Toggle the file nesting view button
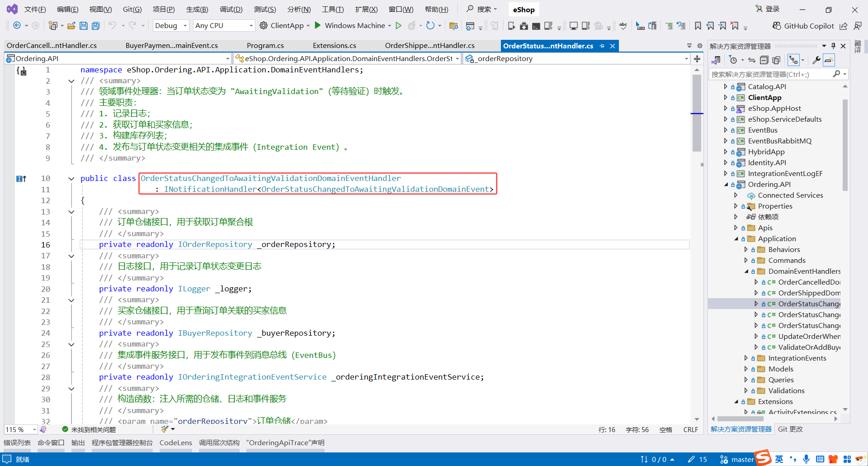 coord(793,60)
